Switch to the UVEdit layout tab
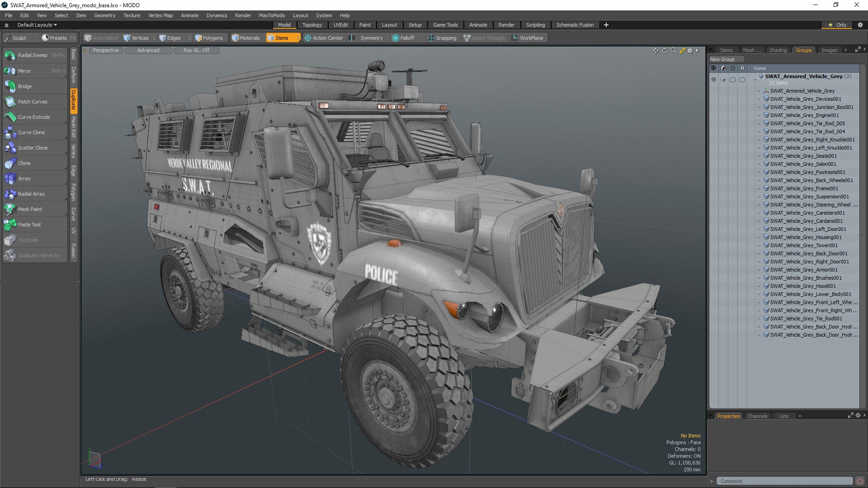 340,25
